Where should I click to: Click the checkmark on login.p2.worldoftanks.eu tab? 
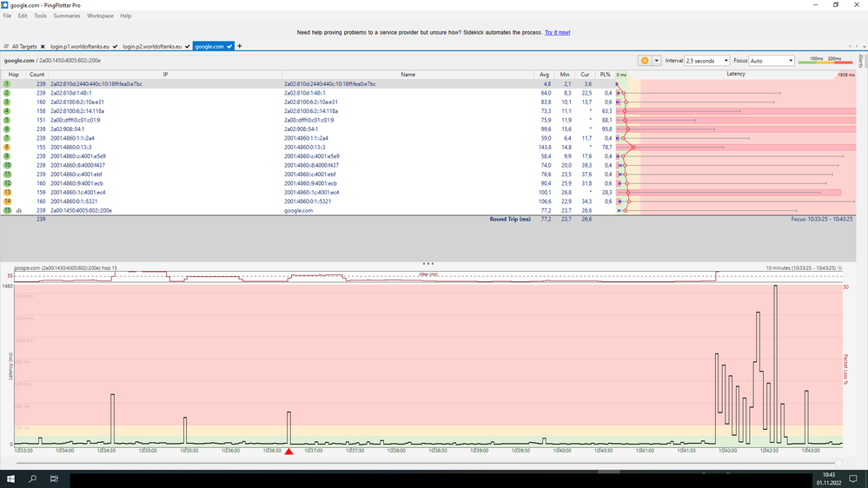[x=188, y=47]
